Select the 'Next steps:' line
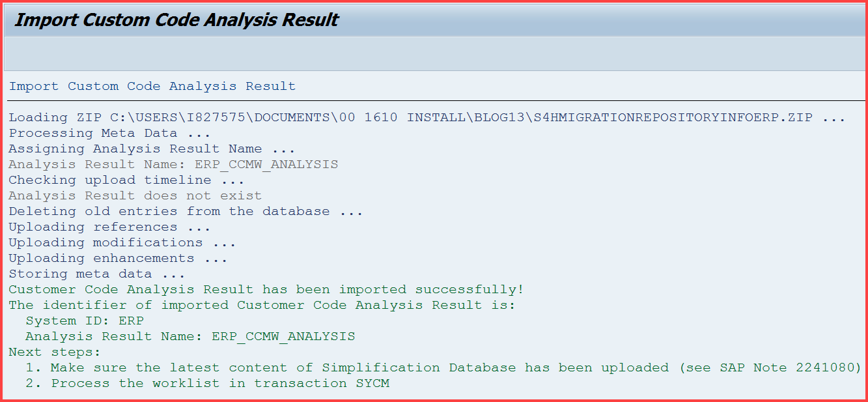 click(x=55, y=352)
